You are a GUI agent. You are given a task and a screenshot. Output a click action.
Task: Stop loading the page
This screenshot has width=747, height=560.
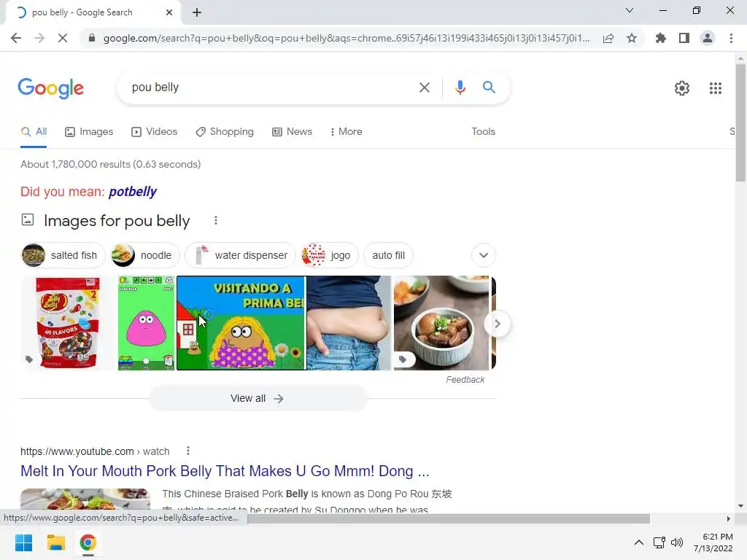pos(63,38)
